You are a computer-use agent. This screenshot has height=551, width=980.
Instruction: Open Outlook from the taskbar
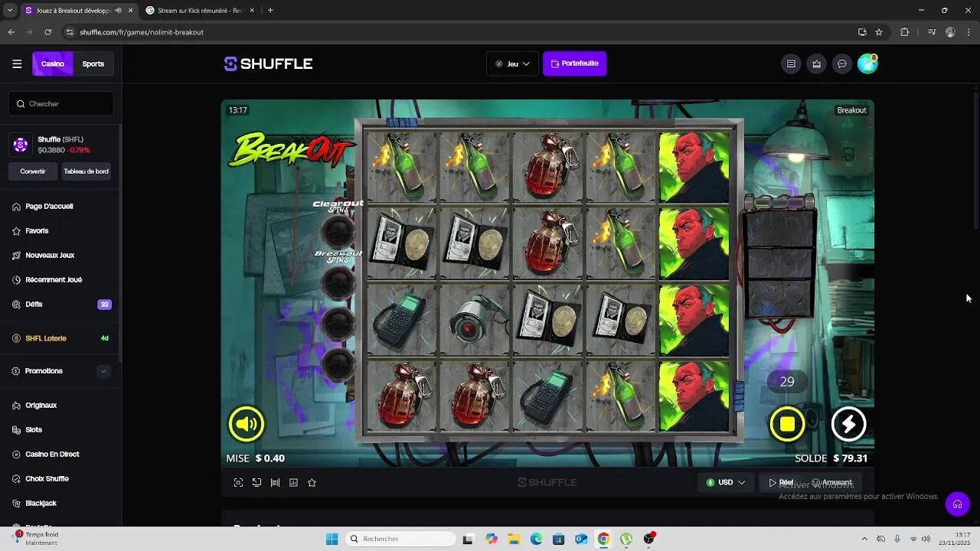pyautogui.click(x=581, y=540)
